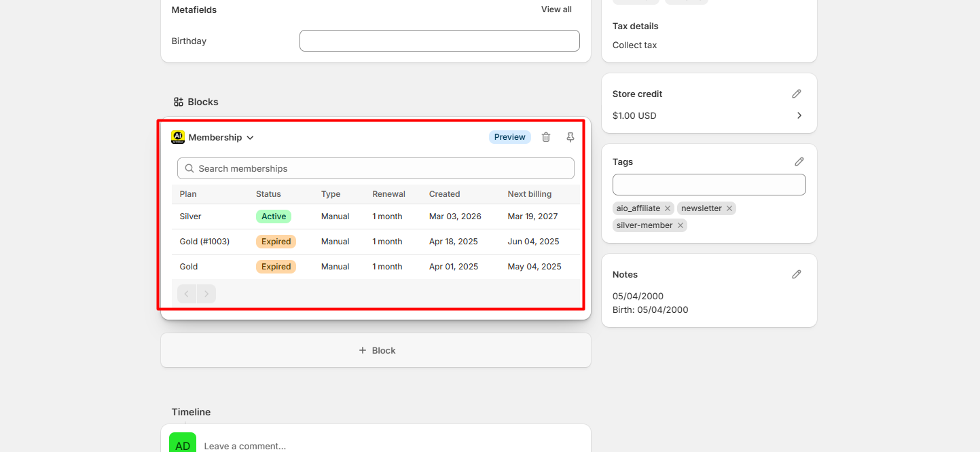
Task: Add a new Block
Action: click(x=376, y=350)
